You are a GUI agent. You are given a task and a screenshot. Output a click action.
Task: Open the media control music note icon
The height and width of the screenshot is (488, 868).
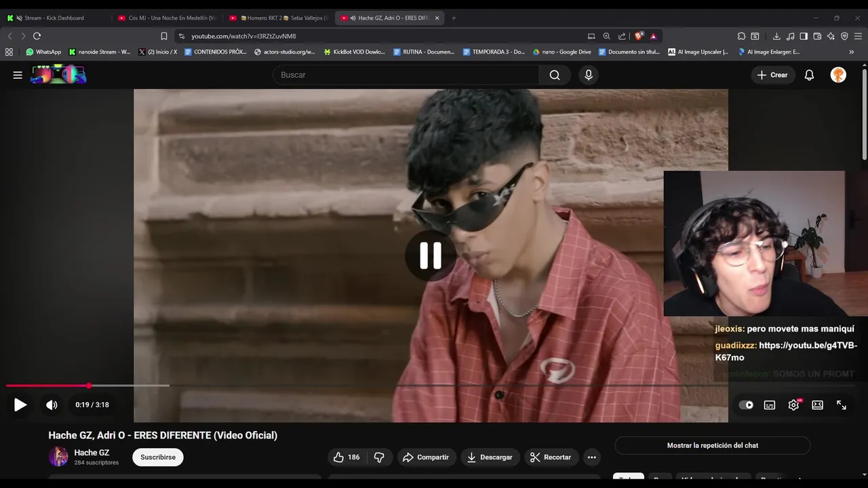click(790, 36)
